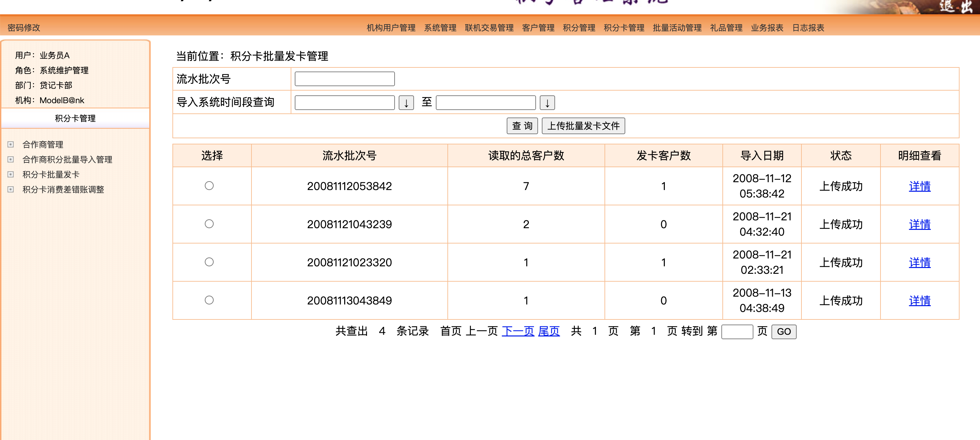Open the 客户管理 menu

point(538,28)
